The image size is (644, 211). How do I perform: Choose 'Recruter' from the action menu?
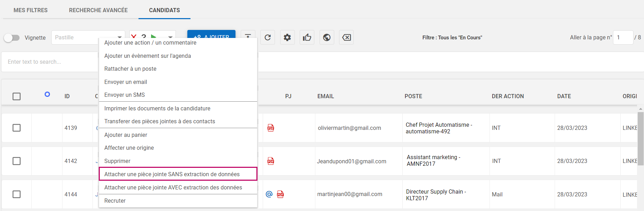click(x=115, y=201)
